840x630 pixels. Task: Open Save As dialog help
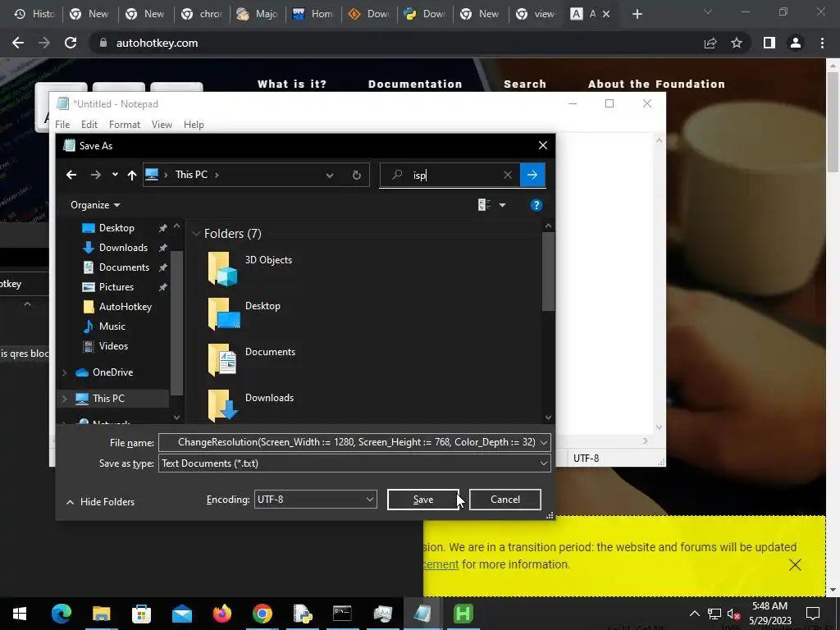[x=536, y=205]
